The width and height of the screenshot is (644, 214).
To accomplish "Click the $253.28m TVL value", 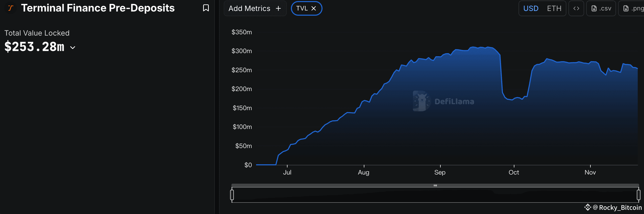I will pyautogui.click(x=34, y=47).
